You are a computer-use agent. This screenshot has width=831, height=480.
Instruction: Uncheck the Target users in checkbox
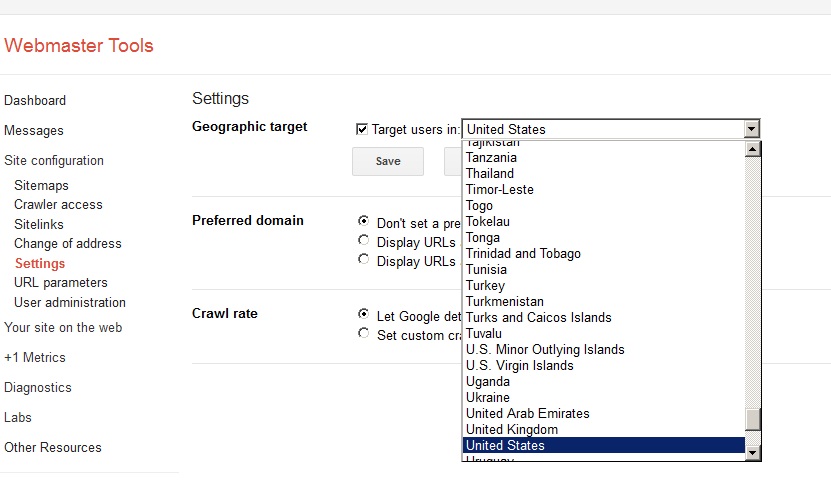362,129
